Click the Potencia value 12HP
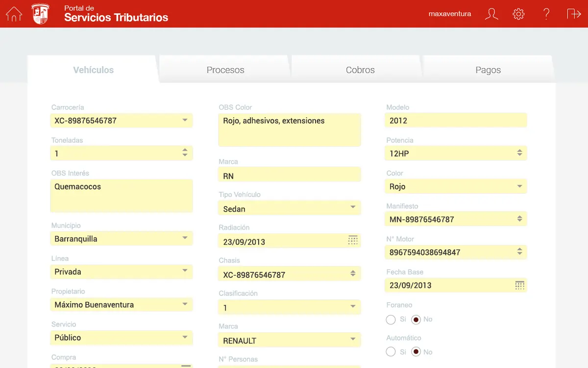Screen dimensions: 588x368 [399, 154]
